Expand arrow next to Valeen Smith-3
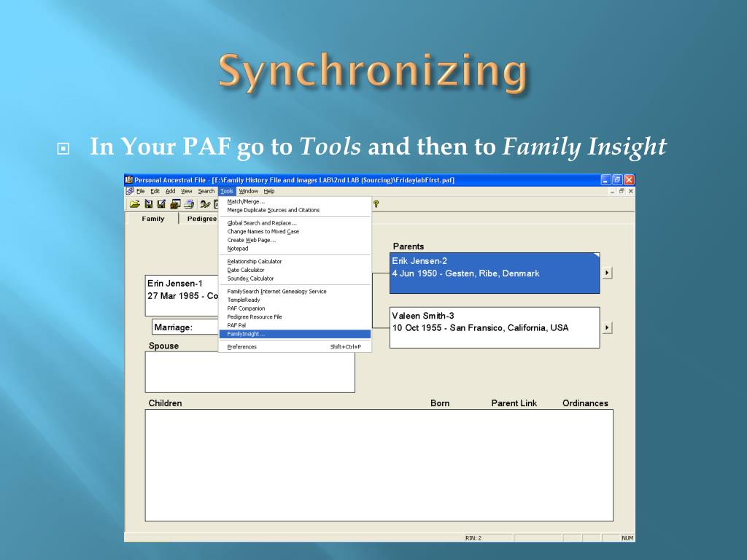This screenshot has width=747, height=560. pos(607,327)
